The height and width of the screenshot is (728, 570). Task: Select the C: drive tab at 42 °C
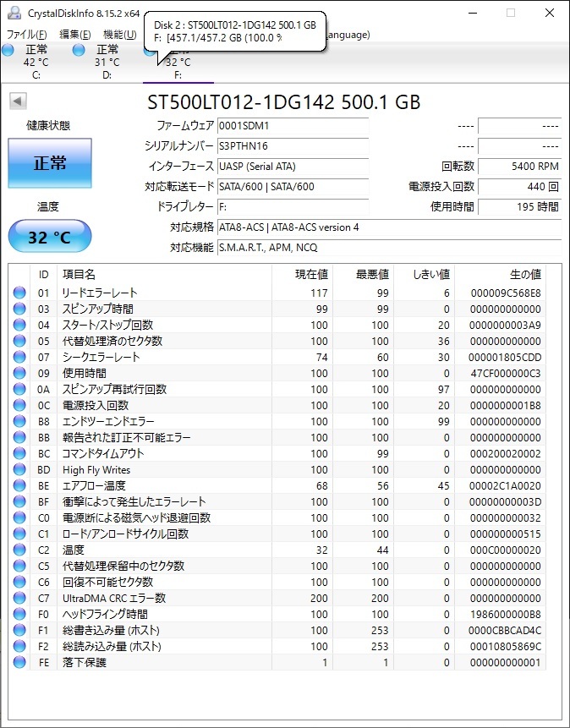click(36, 62)
